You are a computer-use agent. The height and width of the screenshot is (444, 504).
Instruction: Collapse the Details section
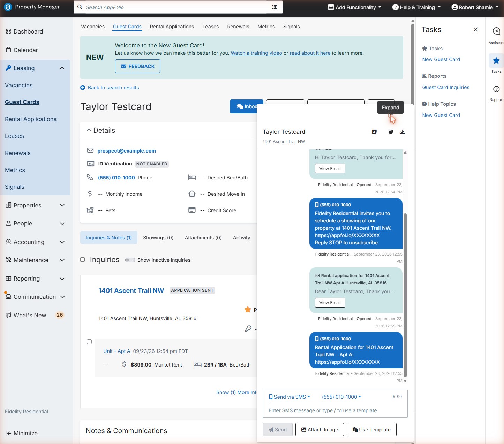coord(89,130)
